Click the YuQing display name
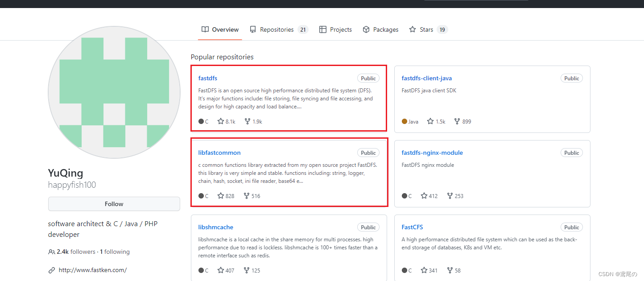 [66, 173]
